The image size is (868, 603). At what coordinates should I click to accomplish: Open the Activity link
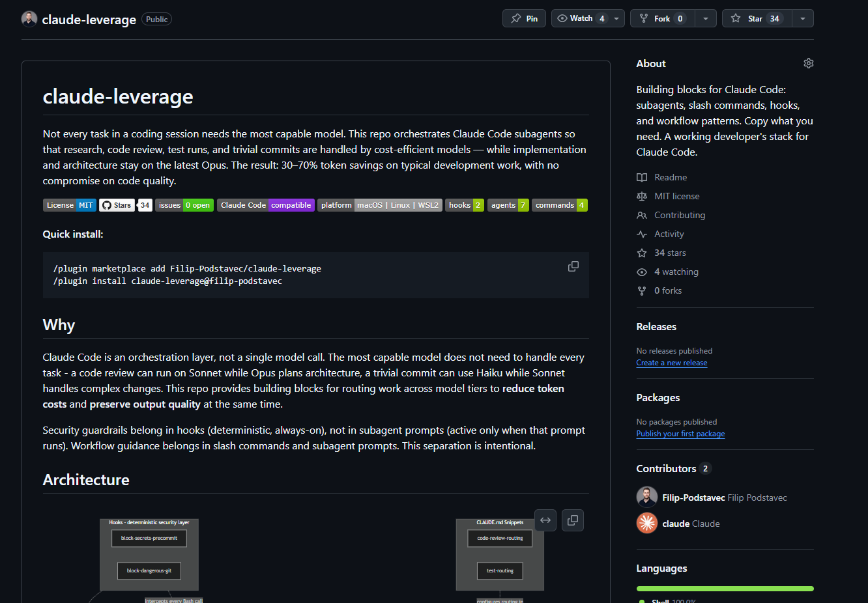(669, 234)
